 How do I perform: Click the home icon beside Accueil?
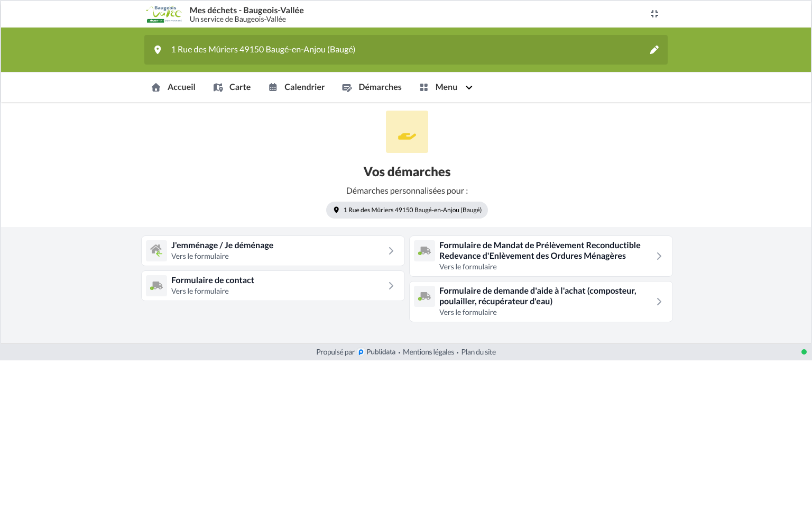click(x=156, y=87)
